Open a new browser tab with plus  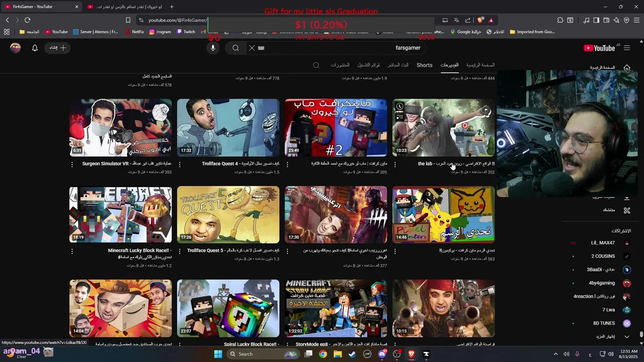click(172, 7)
